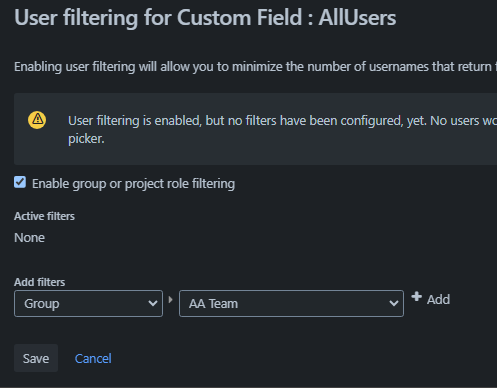This screenshot has width=497, height=388.
Task: Click the 'AllUsers' field name in the title
Action: tap(357, 17)
